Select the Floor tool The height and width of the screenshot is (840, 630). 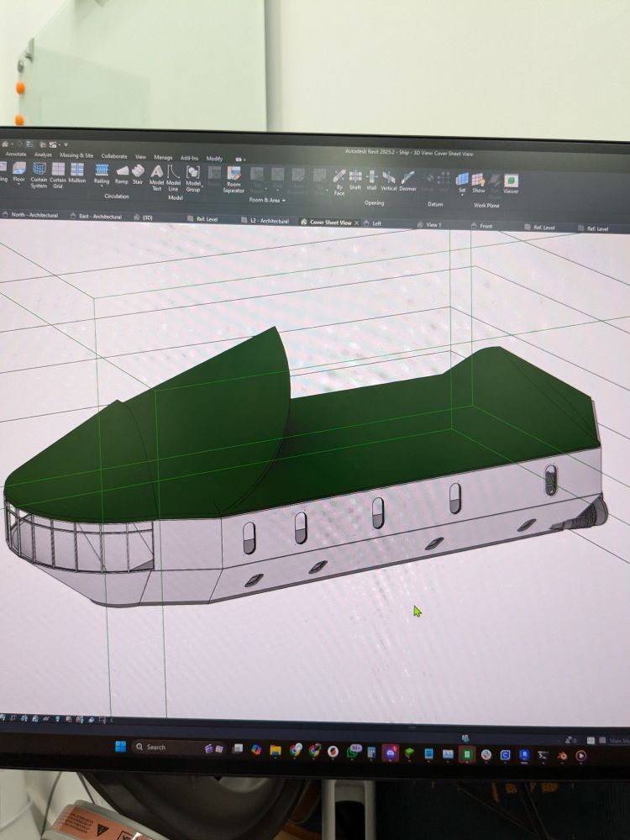pyautogui.click(x=19, y=172)
